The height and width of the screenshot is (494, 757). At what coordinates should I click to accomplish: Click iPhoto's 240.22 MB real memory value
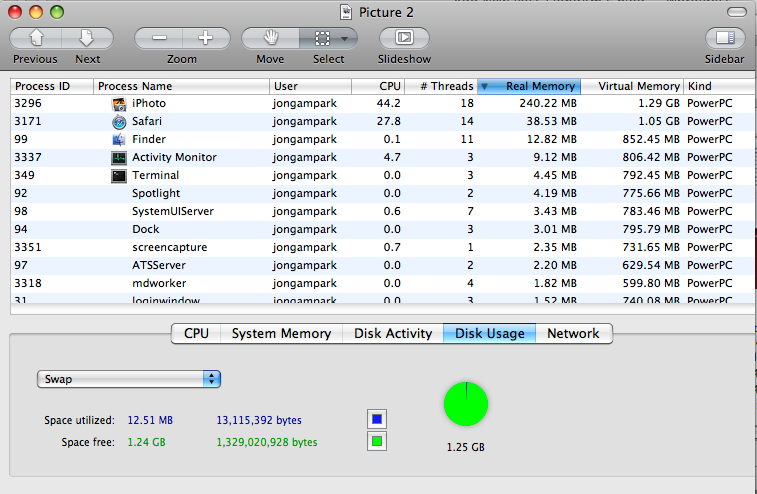pyautogui.click(x=548, y=103)
